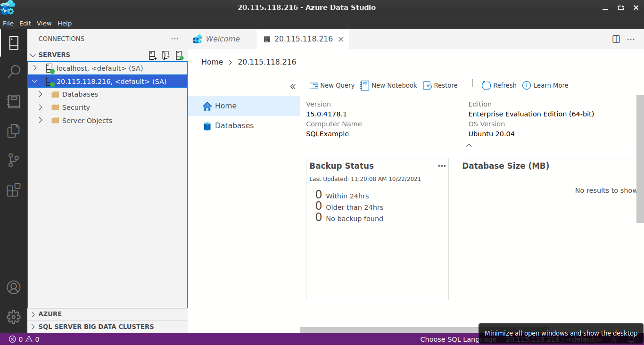644x345 pixels.
Task: Click the New Connection icon in Servers header
Action: (x=153, y=55)
